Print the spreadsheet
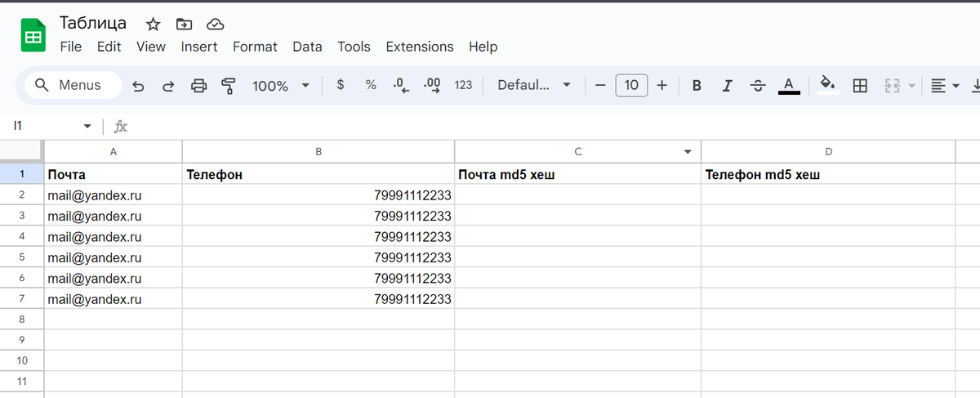This screenshot has height=398, width=980. coord(198,85)
